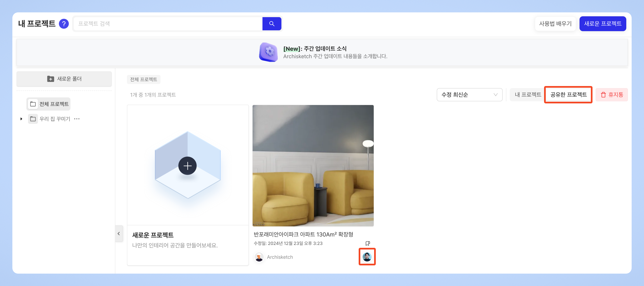This screenshot has height=286, width=644.
Task: Open the 수정 최신순 sort dropdown
Action: point(469,95)
